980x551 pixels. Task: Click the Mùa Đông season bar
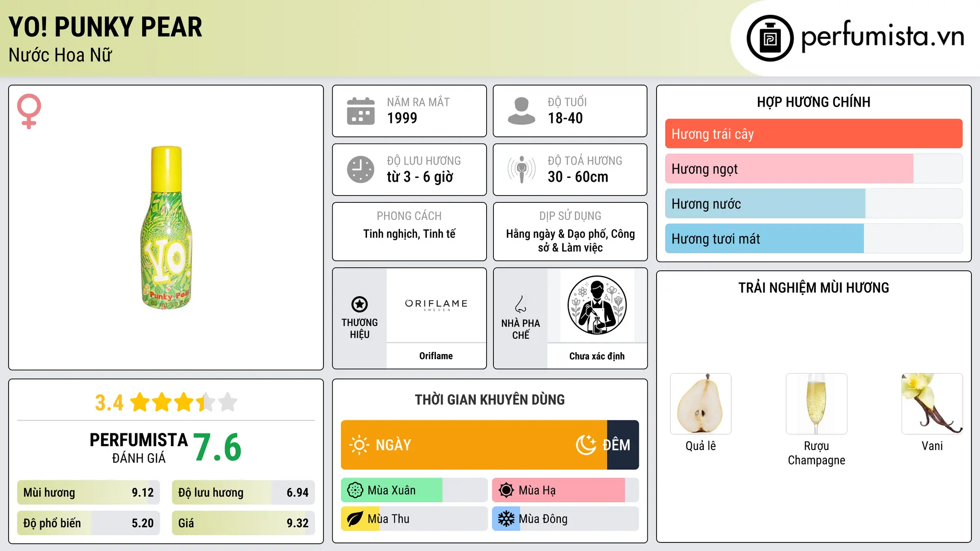[x=565, y=519]
